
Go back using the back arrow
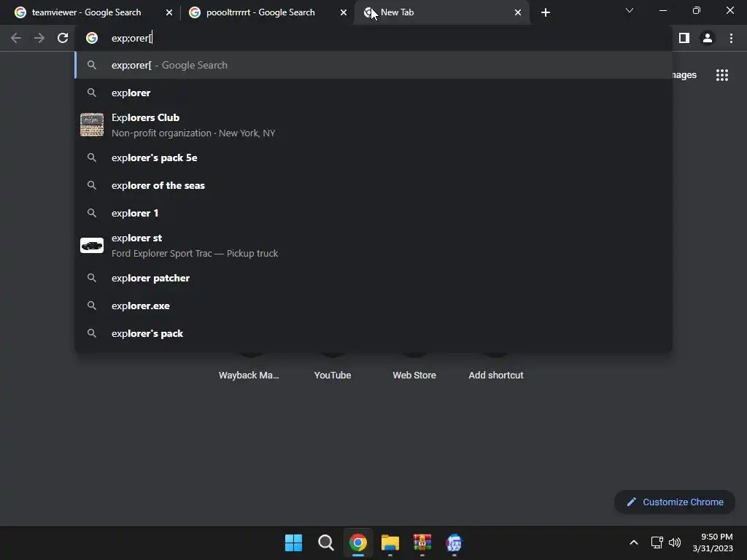pyautogui.click(x=16, y=38)
